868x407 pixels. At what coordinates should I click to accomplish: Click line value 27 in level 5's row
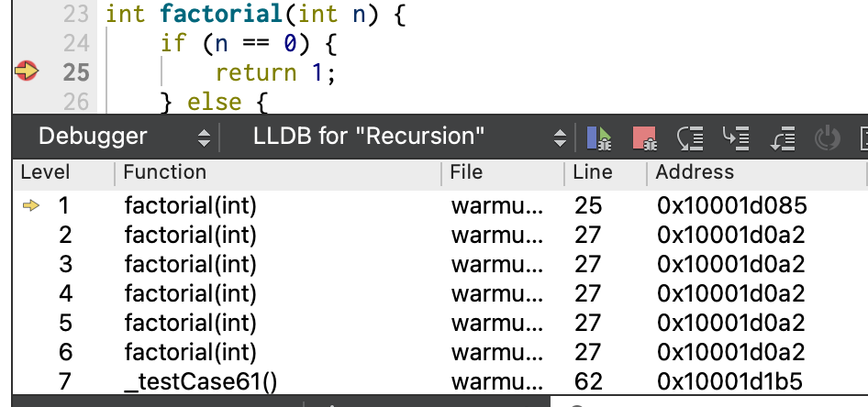coord(588,324)
